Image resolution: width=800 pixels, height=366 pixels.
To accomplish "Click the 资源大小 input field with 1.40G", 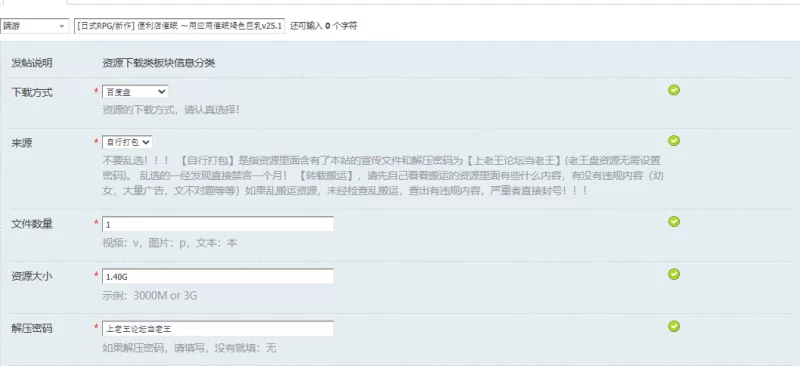I will tap(218, 276).
